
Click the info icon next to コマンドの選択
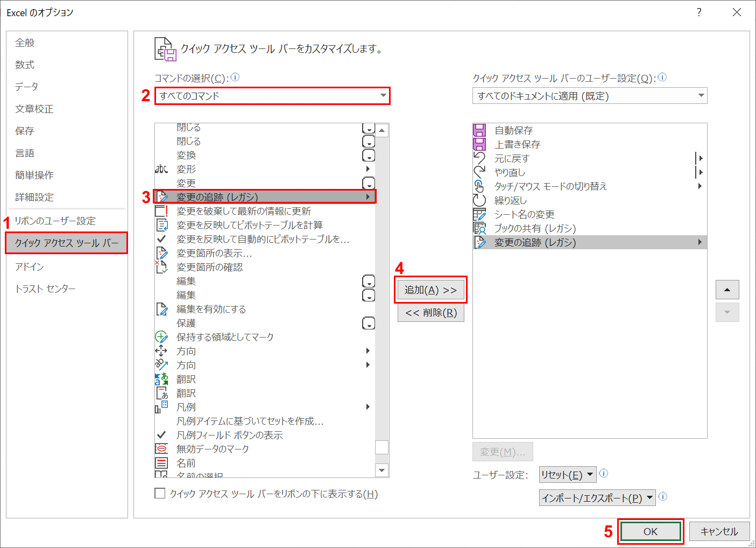tap(235, 77)
